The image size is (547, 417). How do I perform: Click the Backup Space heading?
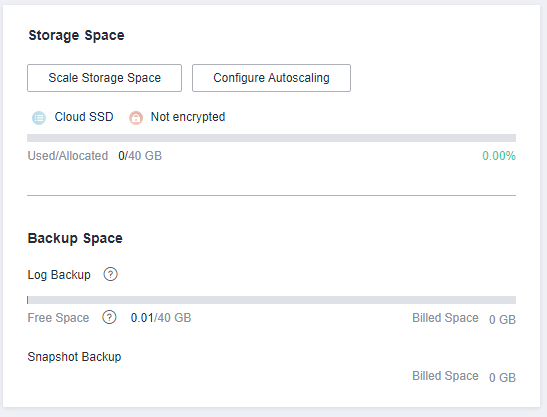[x=75, y=238]
